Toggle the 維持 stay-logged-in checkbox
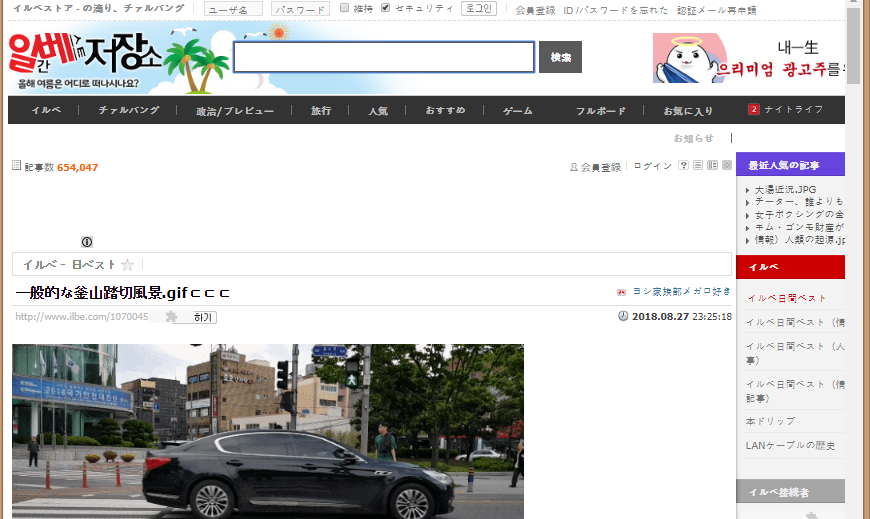This screenshot has width=870, height=519. tap(345, 8)
